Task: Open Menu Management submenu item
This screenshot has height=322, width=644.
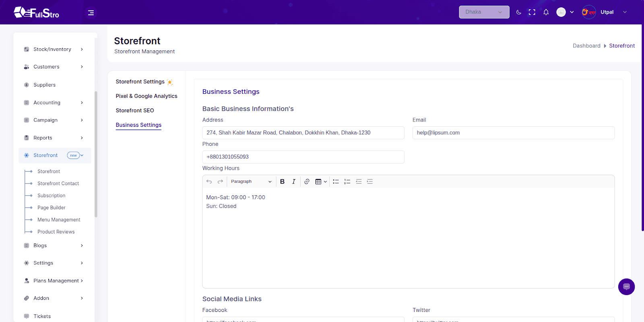Action: (x=59, y=220)
